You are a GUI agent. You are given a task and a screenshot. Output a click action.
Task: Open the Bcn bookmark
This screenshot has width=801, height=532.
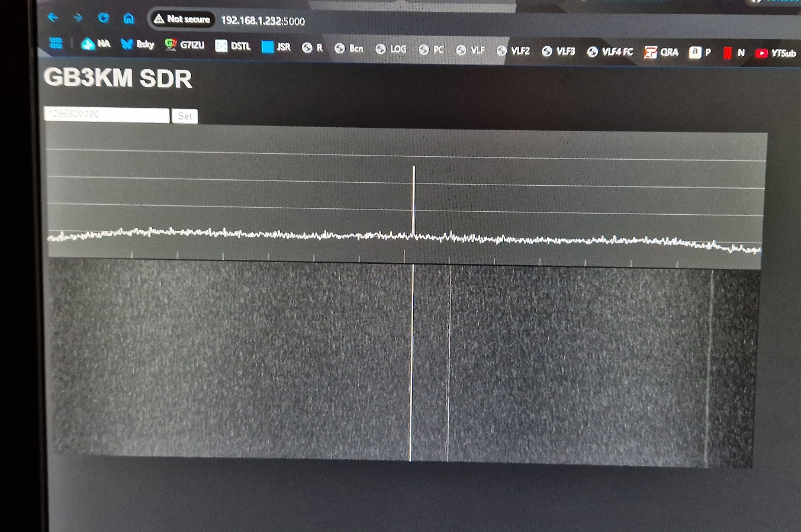(349, 48)
